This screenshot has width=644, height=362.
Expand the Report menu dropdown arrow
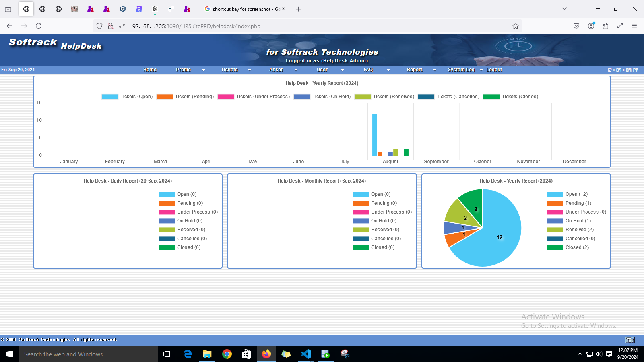(x=435, y=70)
